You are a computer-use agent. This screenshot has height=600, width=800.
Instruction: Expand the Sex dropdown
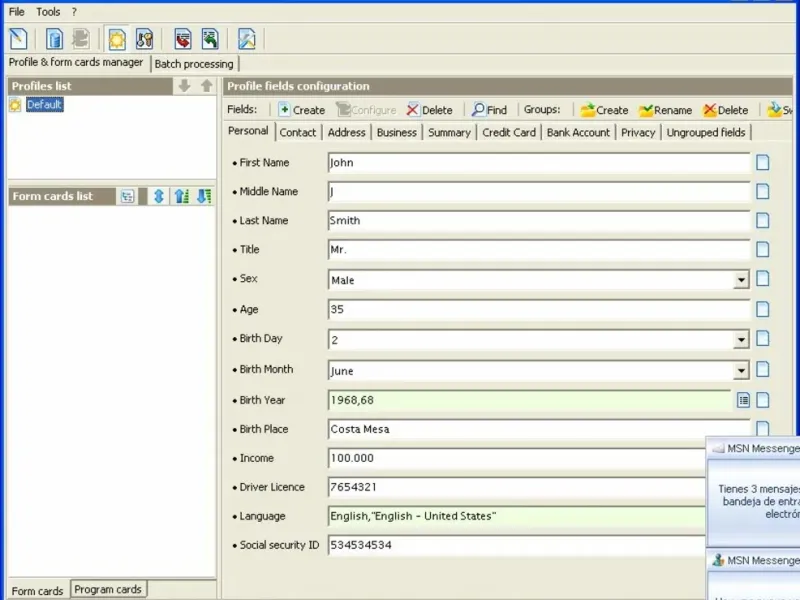click(x=741, y=281)
